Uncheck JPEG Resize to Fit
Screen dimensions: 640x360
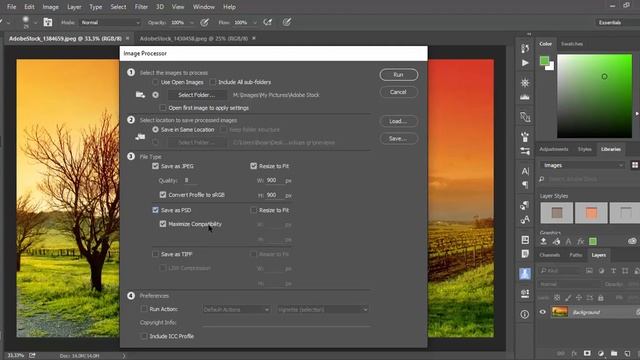click(x=253, y=166)
